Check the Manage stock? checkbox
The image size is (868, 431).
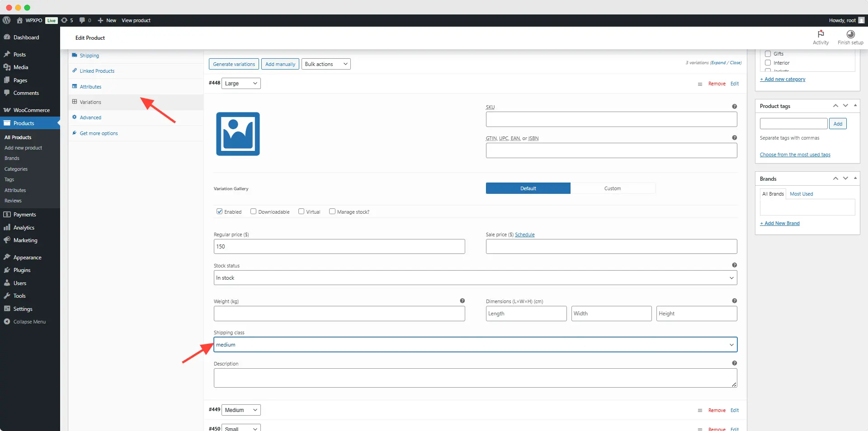[x=332, y=211]
